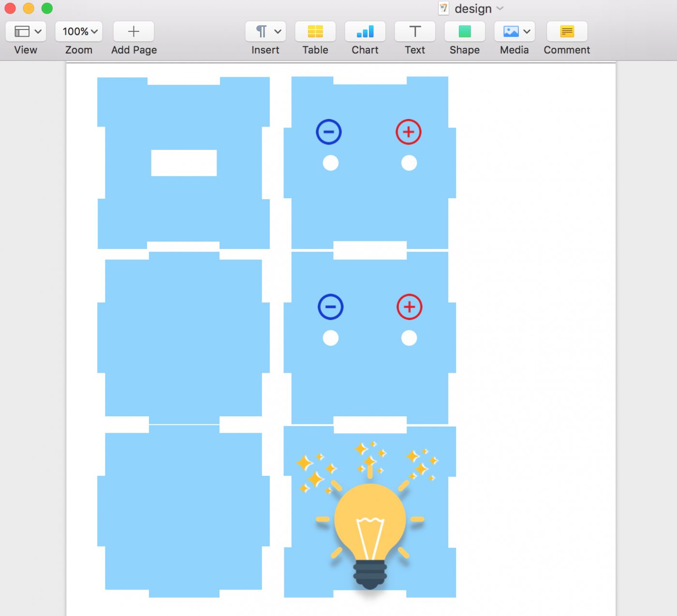Image resolution: width=677 pixels, height=616 pixels.
Task: Click the green full-screen window button
Action: 47,9
